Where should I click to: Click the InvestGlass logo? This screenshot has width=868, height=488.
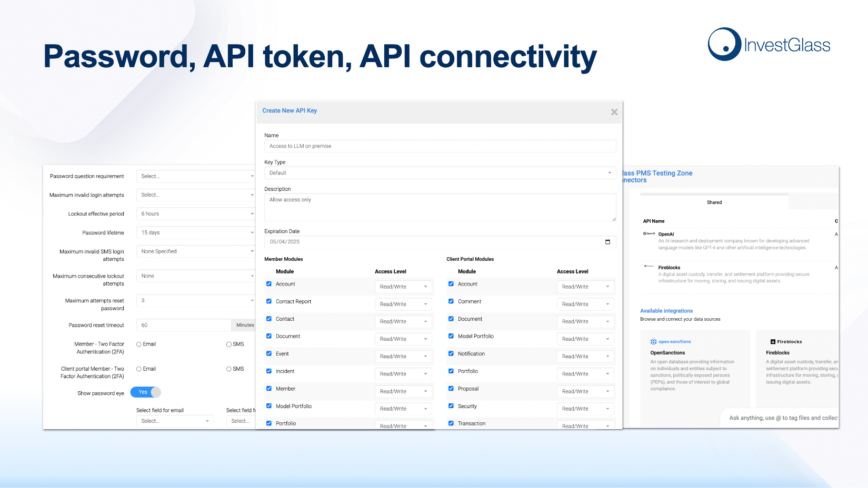tap(769, 45)
